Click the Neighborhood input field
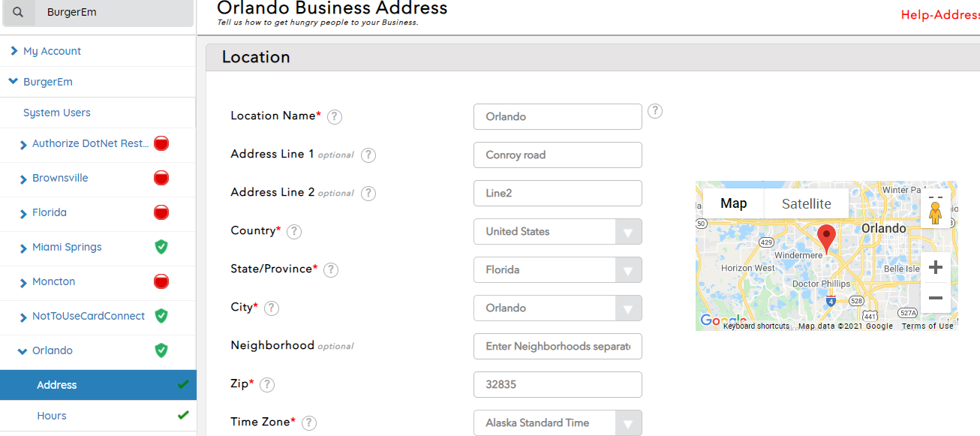 pos(558,347)
